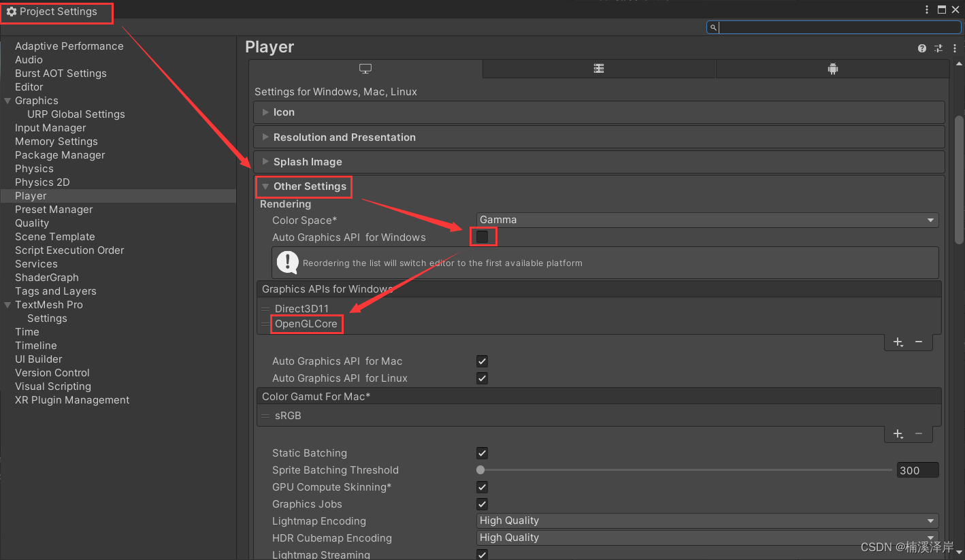Open the Player help icon
Screen dimensions: 965x560
click(922, 48)
